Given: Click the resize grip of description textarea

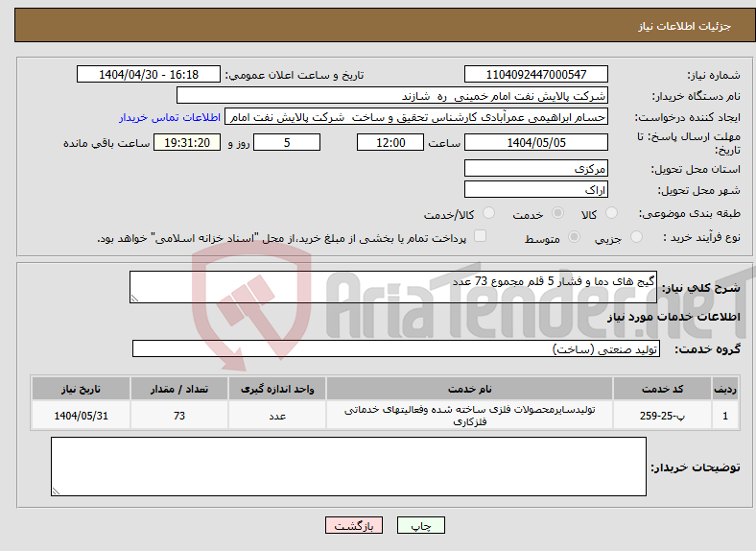Looking at the screenshot, I should click(134, 299).
